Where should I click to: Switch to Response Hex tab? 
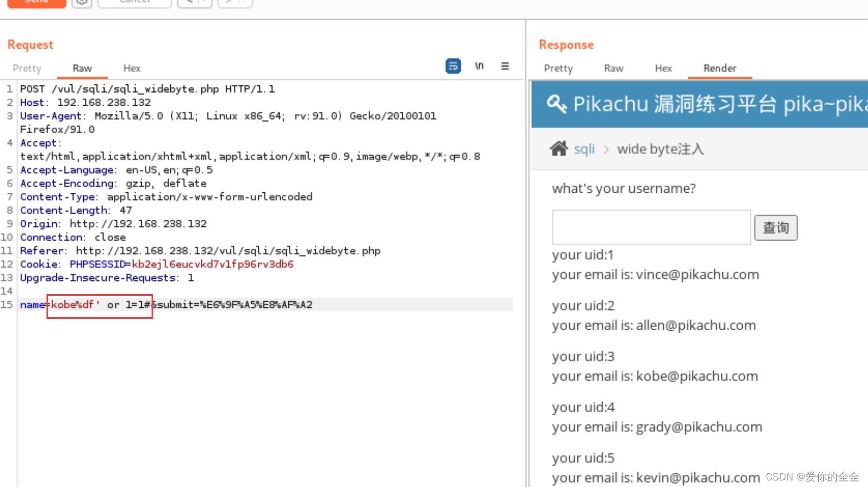[x=663, y=68]
